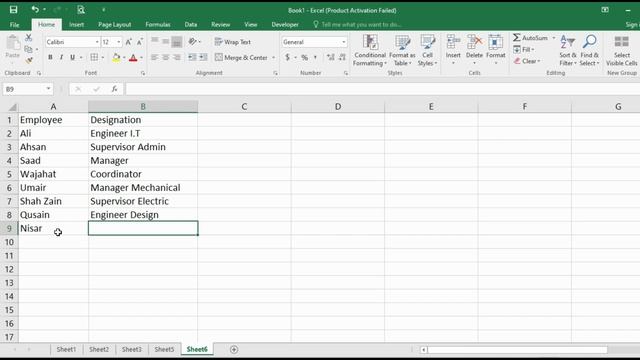Open Conditional Formatting icon
640x360 pixels.
[370, 42]
